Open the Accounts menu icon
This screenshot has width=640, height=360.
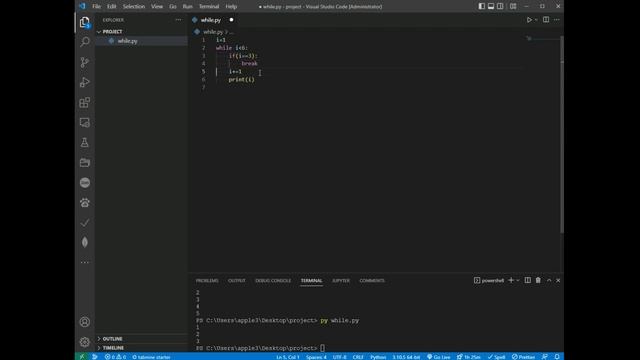(84, 322)
